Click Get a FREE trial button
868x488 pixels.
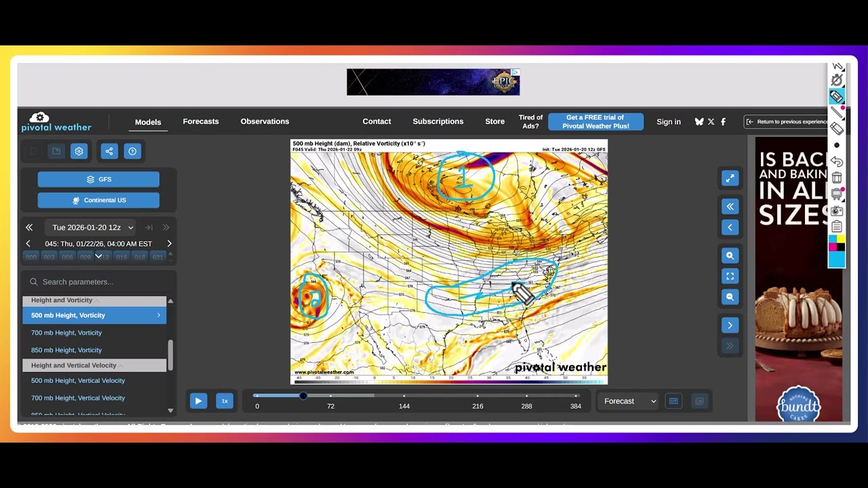click(x=595, y=122)
